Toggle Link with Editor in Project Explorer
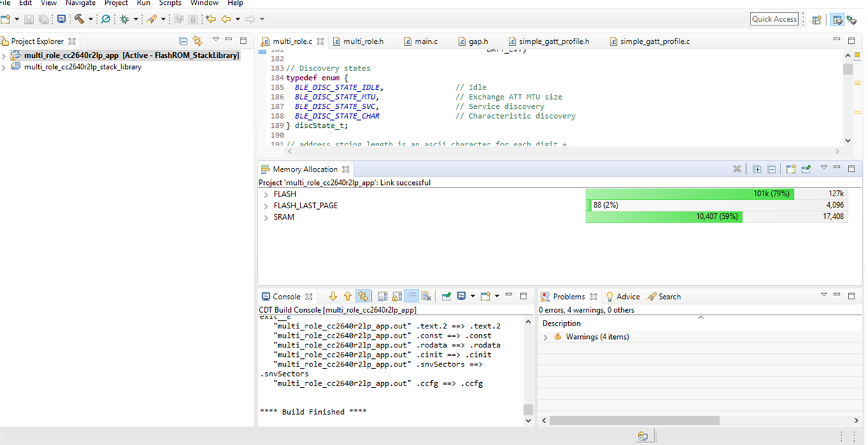 [198, 41]
